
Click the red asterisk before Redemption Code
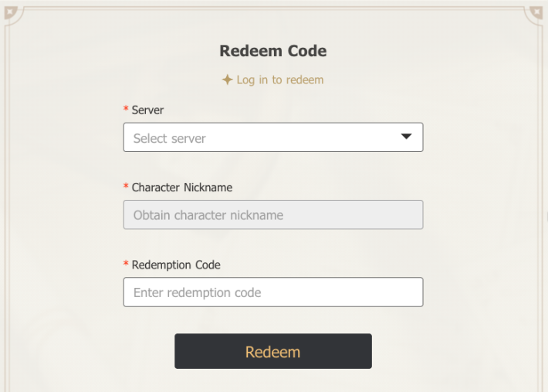(126, 265)
